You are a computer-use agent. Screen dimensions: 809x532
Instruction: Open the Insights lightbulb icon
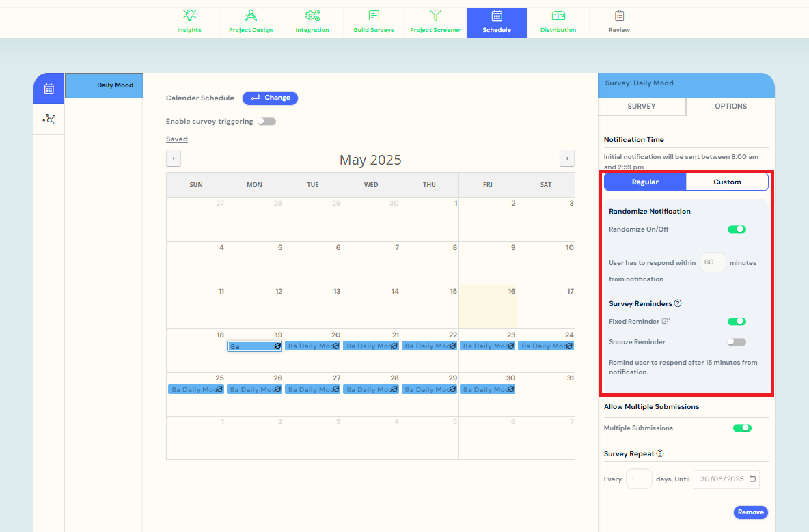coord(189,16)
